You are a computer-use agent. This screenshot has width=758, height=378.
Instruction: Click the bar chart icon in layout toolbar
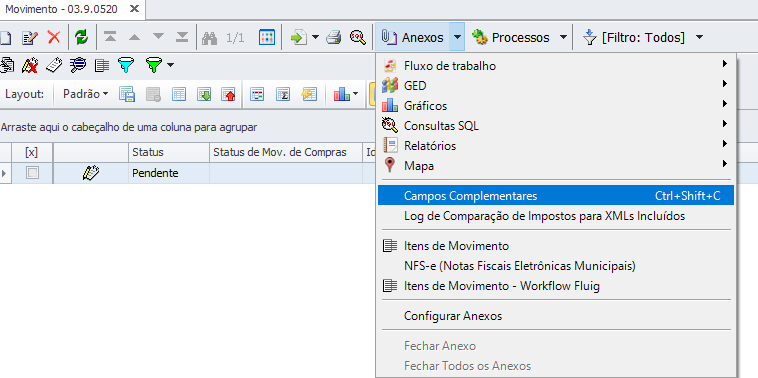341,94
